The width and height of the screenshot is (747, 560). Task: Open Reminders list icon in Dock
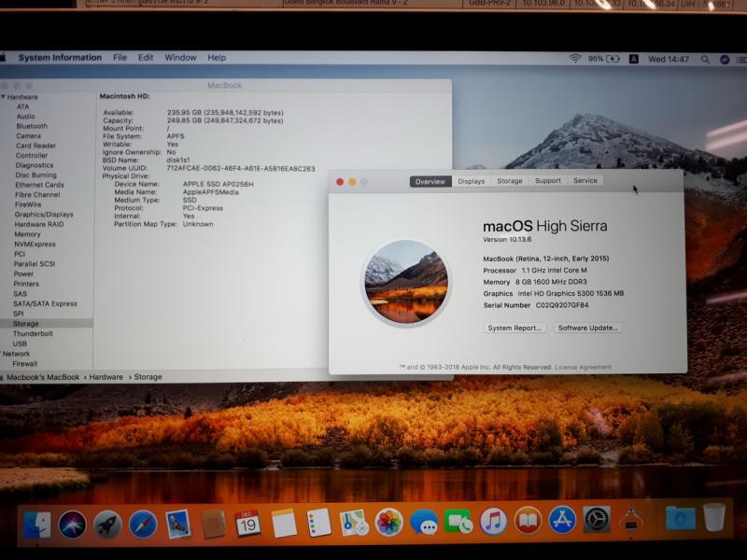318,523
